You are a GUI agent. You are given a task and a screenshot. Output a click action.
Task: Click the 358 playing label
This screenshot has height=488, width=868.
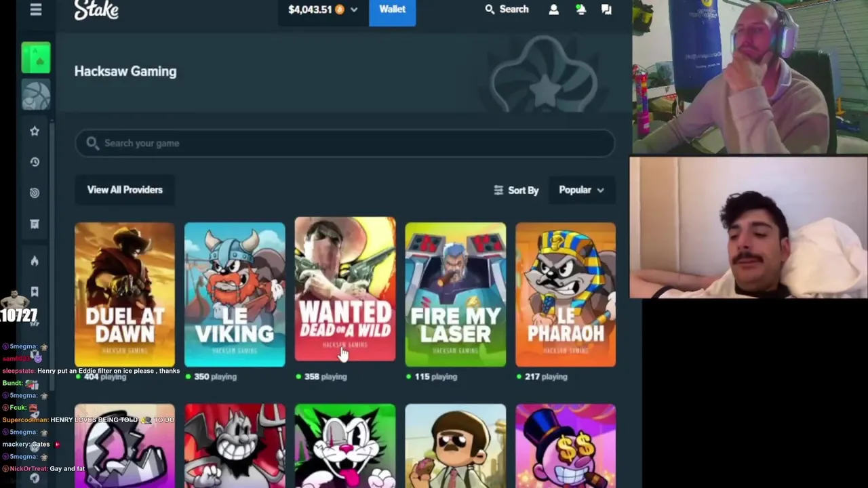click(325, 376)
